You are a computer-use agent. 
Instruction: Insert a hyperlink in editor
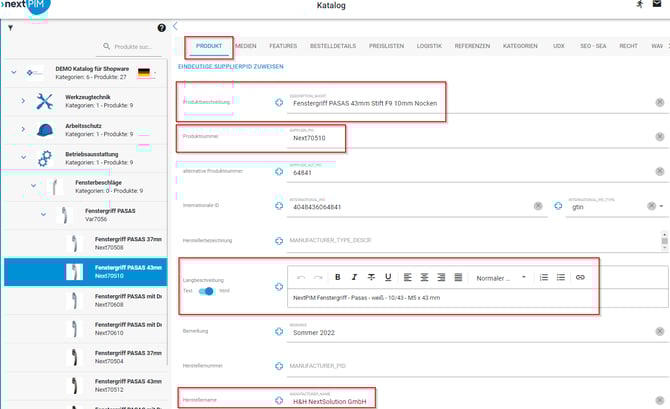pyautogui.click(x=580, y=277)
